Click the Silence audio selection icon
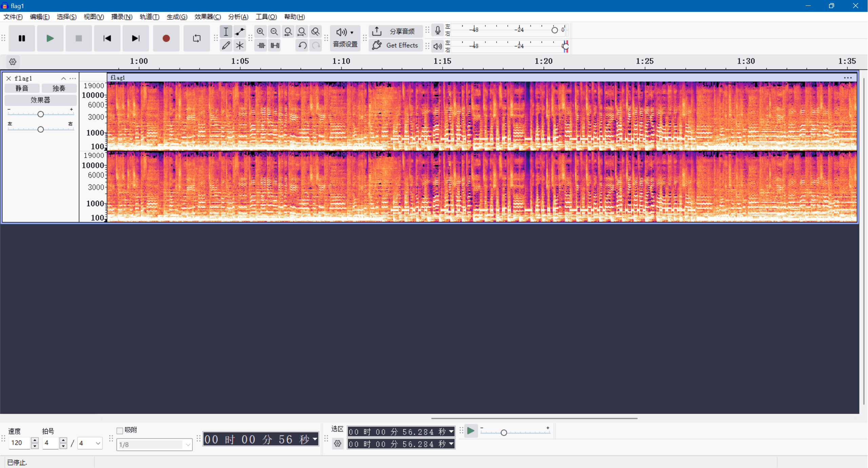This screenshot has width=868, height=468. (x=275, y=45)
